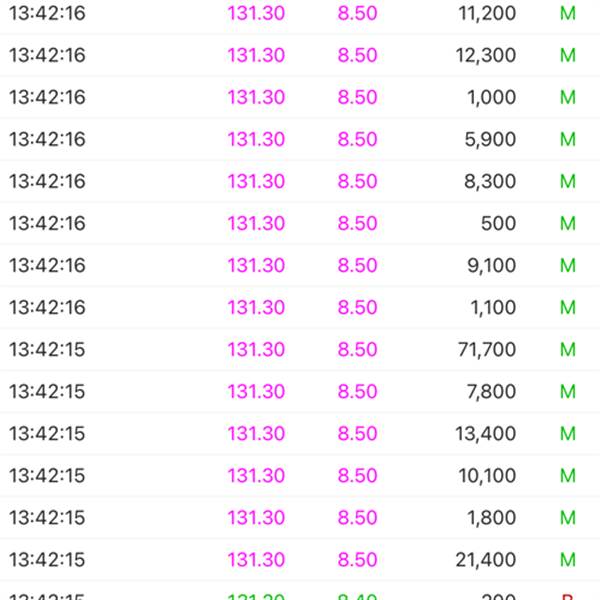Click the 8.50 change on the 13,400 row
Image resolution: width=600 pixels, height=600 pixels.
click(x=357, y=434)
